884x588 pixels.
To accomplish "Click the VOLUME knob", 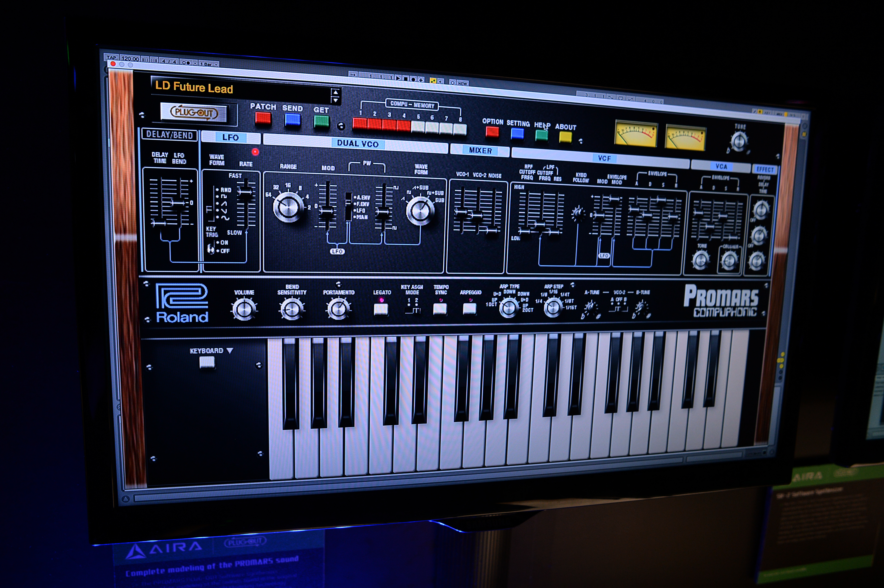I will (244, 309).
